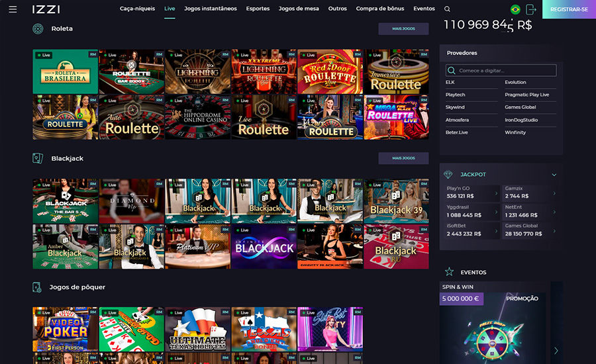The height and width of the screenshot is (364, 596).
Task: Click the IZZI logo
Action: pos(46,9)
